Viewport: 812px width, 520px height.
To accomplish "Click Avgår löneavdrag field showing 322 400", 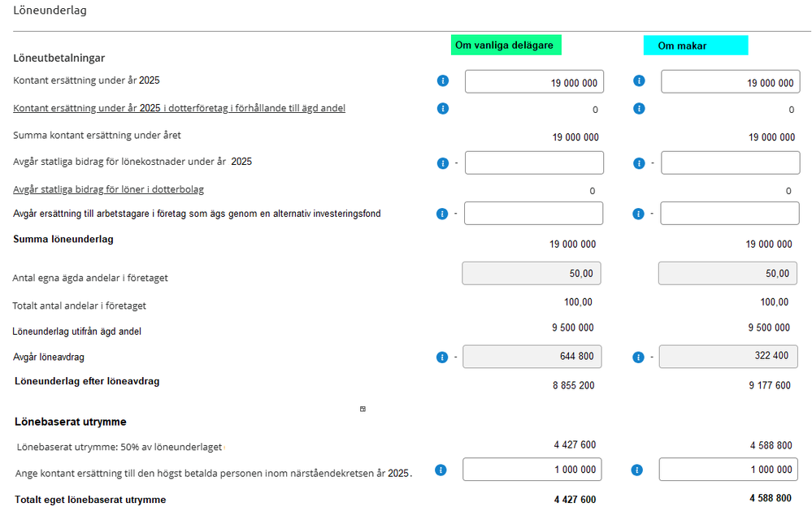I will (728, 357).
